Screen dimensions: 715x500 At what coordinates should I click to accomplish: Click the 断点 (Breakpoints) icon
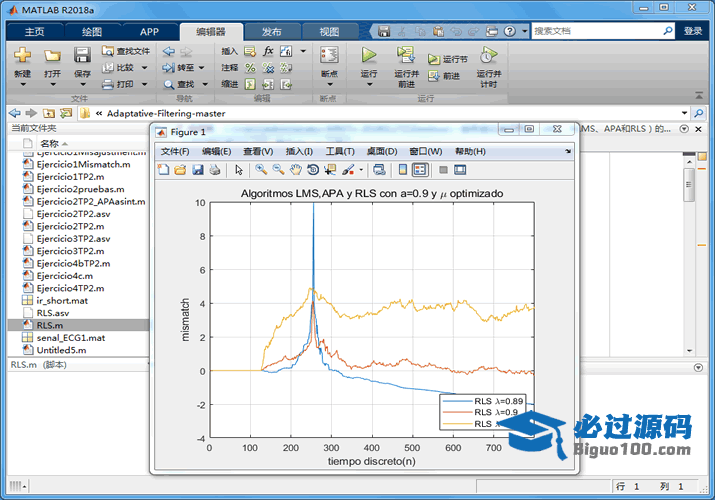coord(329,55)
